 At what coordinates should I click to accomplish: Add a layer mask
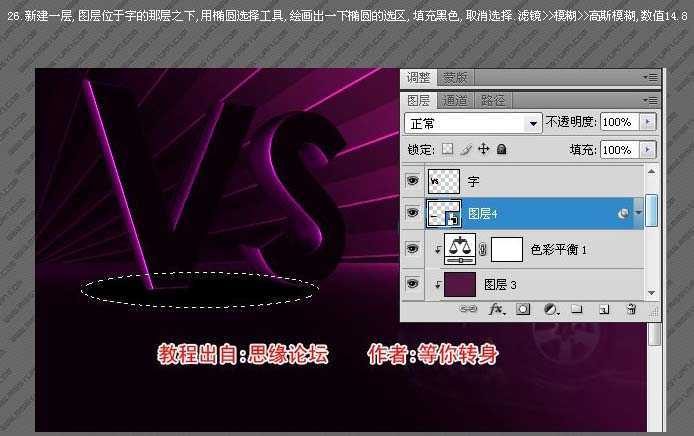523,309
